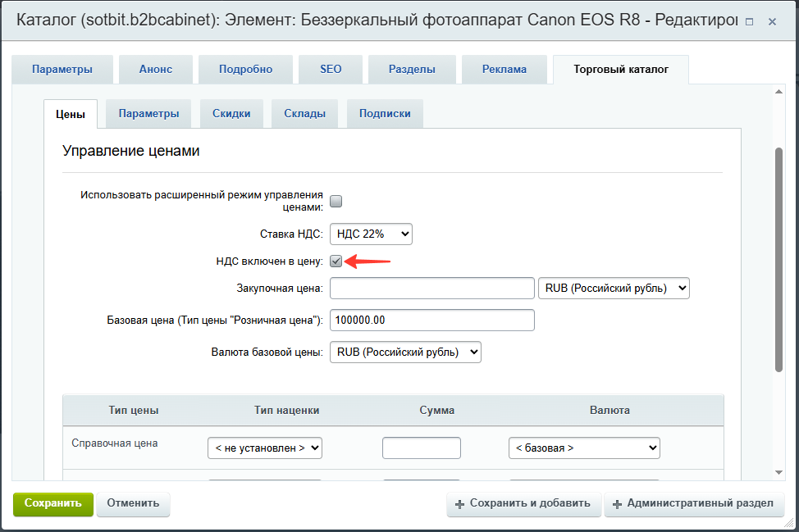Open the "Ставка НДС" dropdown
The width and height of the screenshot is (799, 532).
point(371,234)
